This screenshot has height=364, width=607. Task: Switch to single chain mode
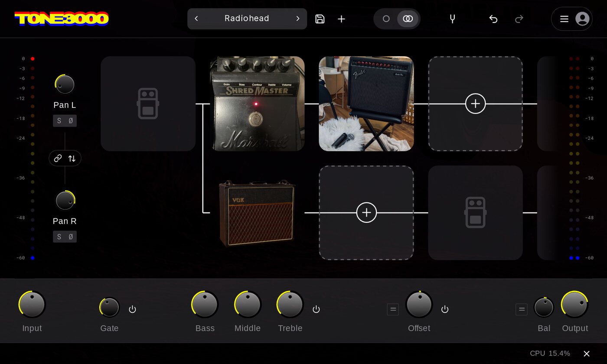[386, 19]
